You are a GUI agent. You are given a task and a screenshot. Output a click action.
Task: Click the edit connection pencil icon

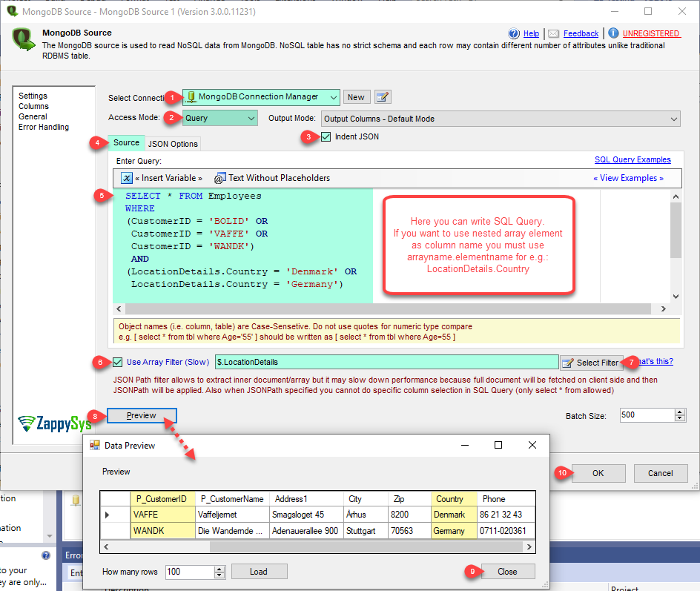[x=383, y=97]
